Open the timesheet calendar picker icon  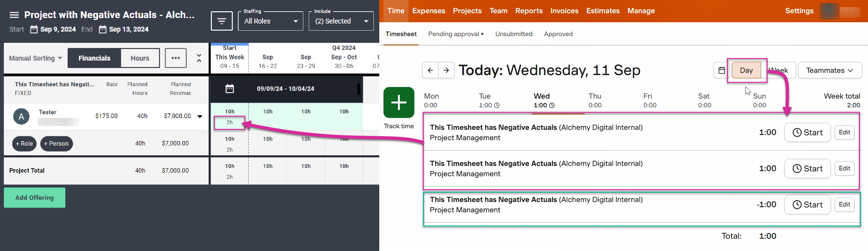(x=722, y=70)
